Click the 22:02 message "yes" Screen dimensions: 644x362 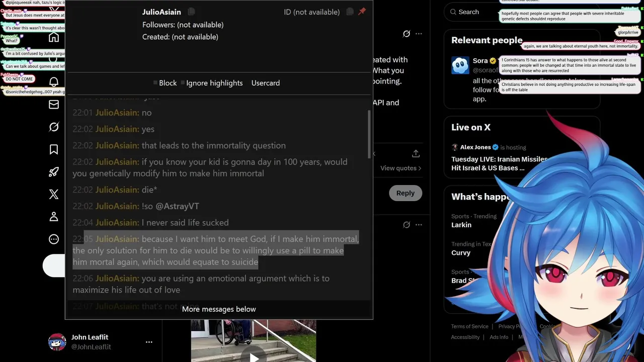pos(148,129)
